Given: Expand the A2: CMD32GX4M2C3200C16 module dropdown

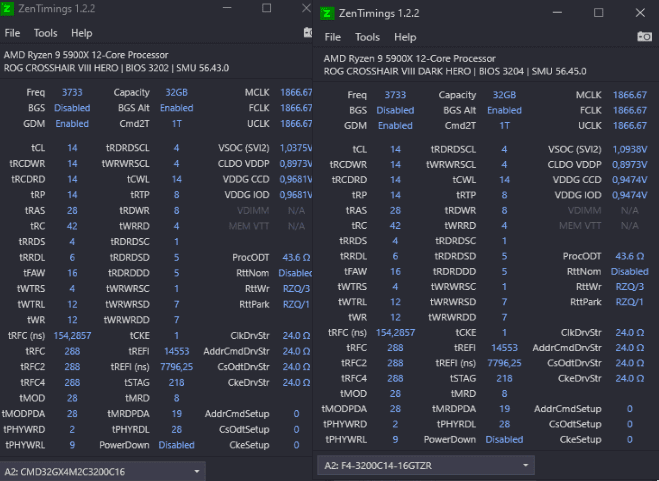Looking at the screenshot, I should click(103, 471).
